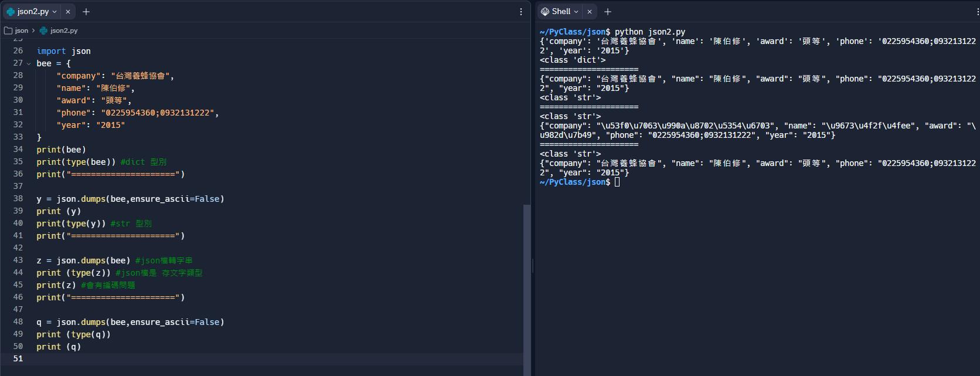Click 'ensure_ascii=False' on line 38
This screenshot has height=376, width=980.
pyautogui.click(x=175, y=199)
